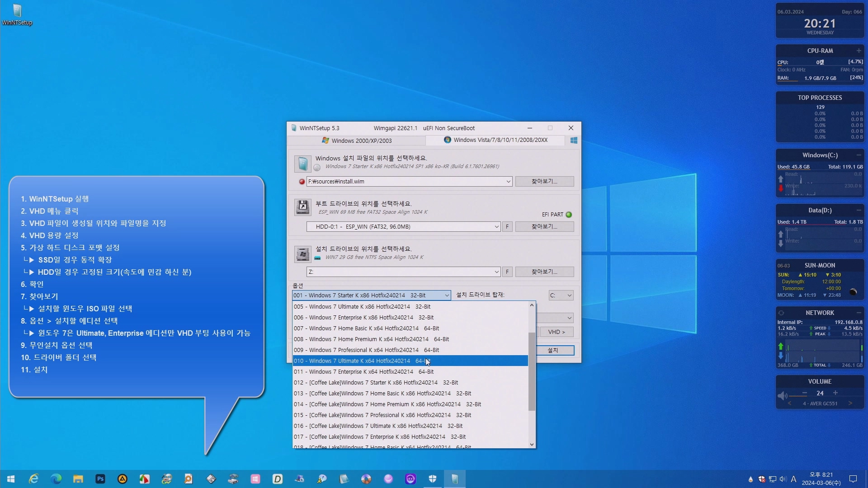This screenshot has width=868, height=488.
Task: Switch to Windows 2000/XP/2003 tab
Action: coord(357,141)
